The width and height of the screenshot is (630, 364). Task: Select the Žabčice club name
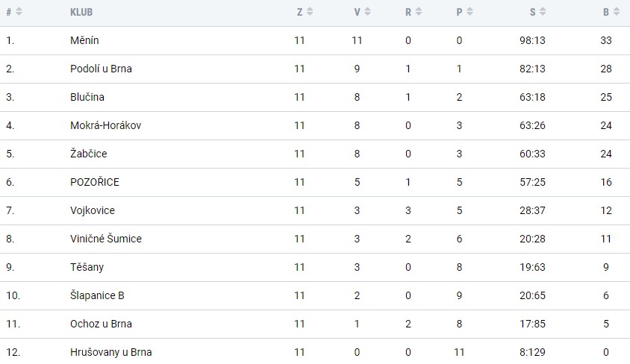point(88,154)
